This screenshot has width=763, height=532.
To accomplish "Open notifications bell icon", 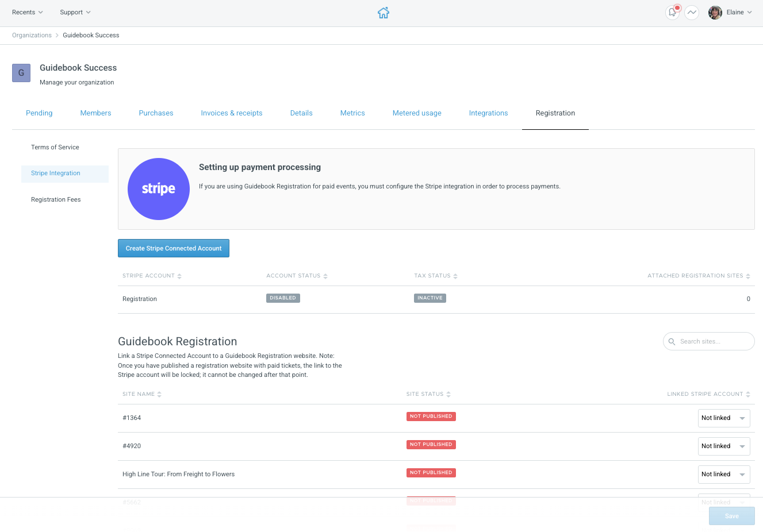I will 672,12.
